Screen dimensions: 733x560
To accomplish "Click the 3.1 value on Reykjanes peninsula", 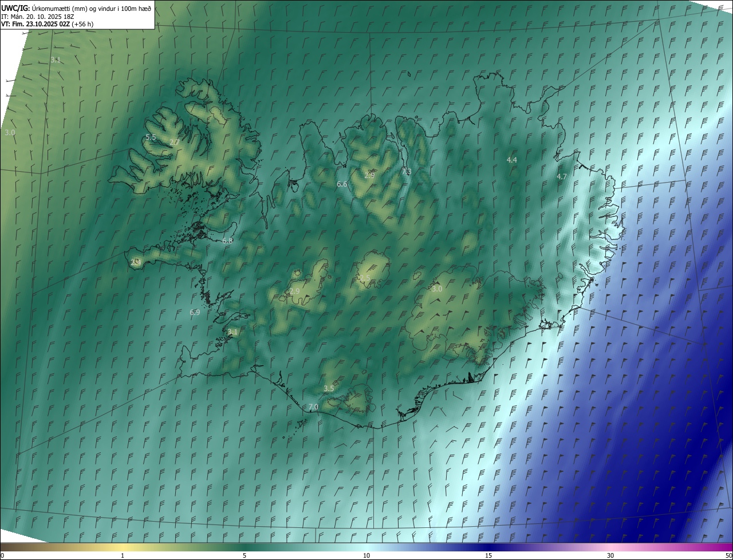I will pos(232,332).
